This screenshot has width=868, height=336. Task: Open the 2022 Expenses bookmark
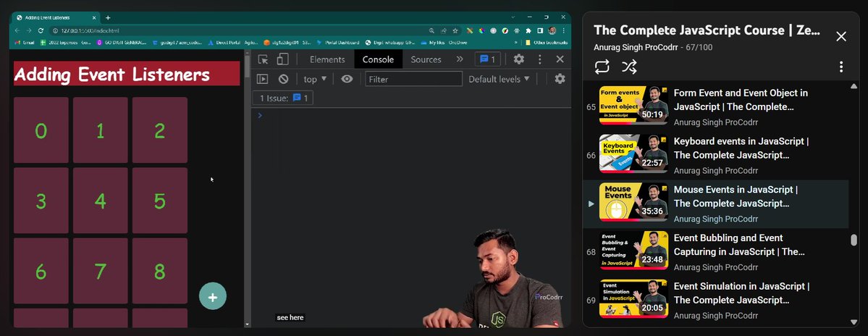click(66, 43)
